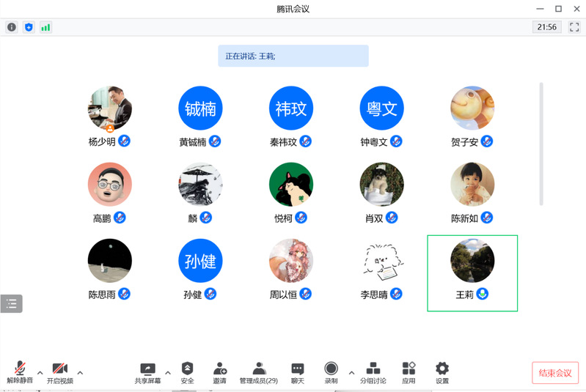Expand share options arrow beside 共享屏幕
Screen dimensions: 586x392
pos(167,371)
